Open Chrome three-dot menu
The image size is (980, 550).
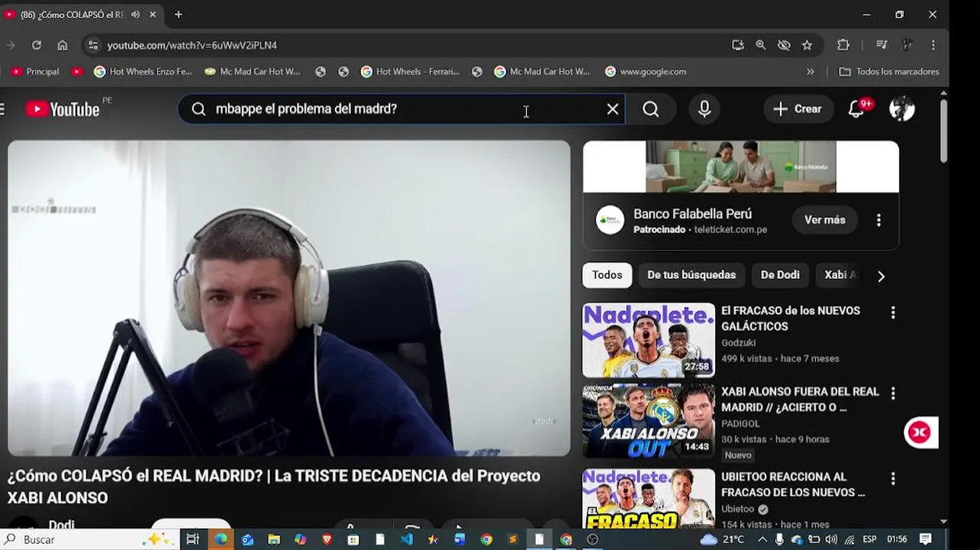pos(933,45)
